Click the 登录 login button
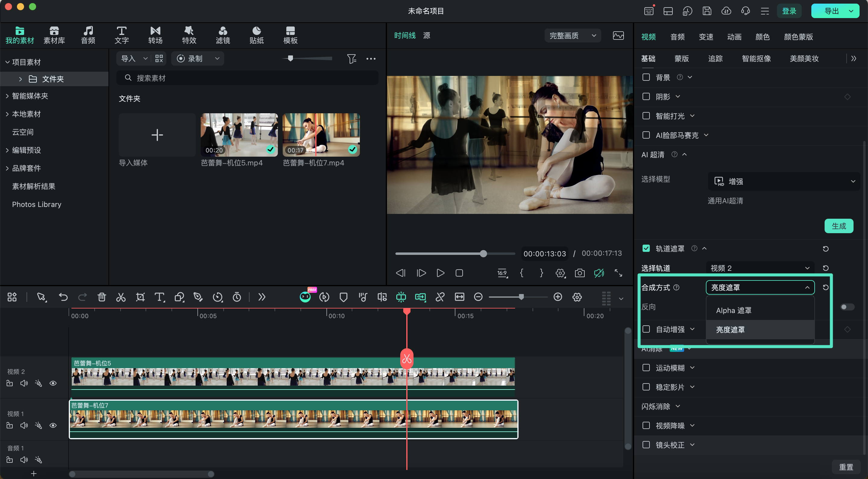Viewport: 868px width, 479px height. click(x=789, y=11)
